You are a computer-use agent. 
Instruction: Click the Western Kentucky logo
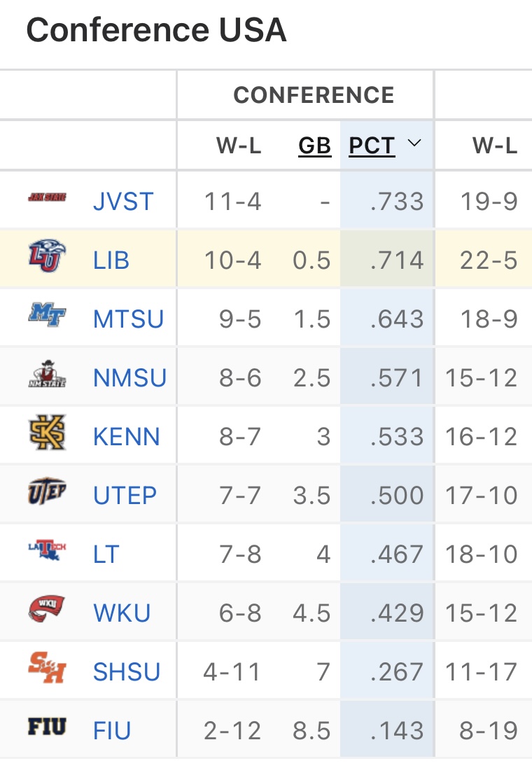47,610
